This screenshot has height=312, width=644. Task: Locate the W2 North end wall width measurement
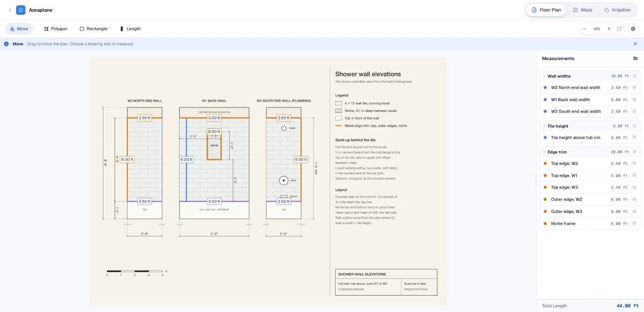point(634,88)
